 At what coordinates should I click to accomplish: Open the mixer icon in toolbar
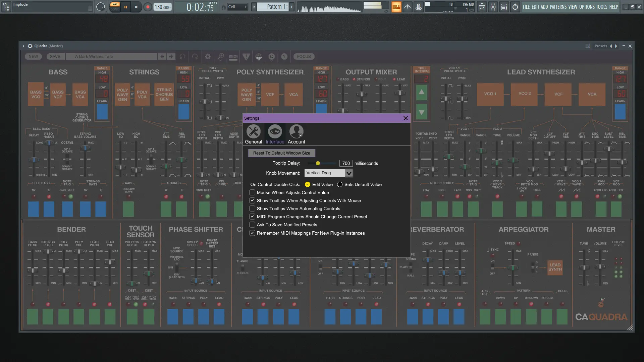pyautogui.click(x=493, y=7)
